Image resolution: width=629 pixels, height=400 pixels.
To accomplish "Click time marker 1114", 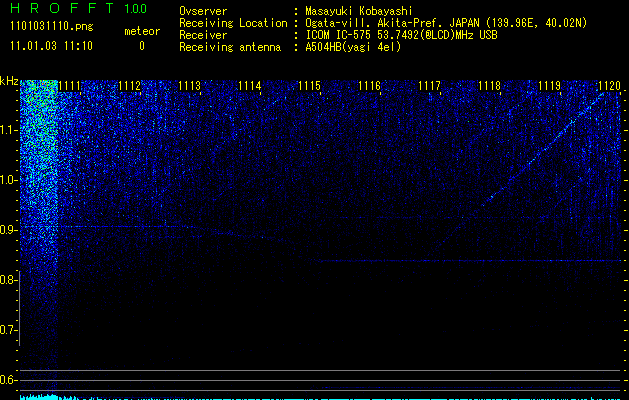I will (250, 86).
